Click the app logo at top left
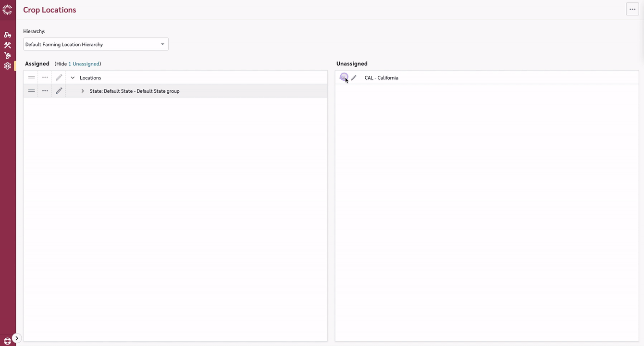 tap(7, 9)
